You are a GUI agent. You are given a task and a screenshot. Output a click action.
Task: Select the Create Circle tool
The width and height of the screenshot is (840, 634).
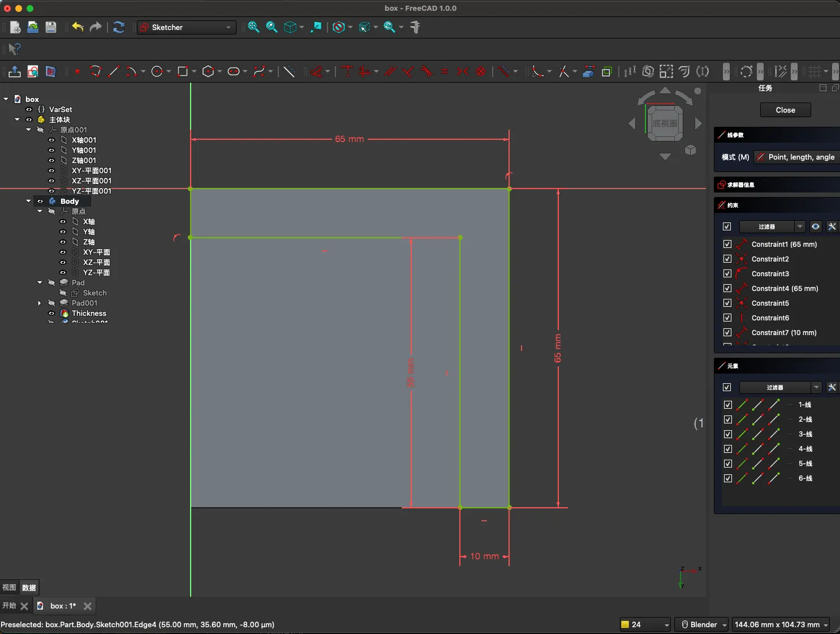pyautogui.click(x=158, y=71)
